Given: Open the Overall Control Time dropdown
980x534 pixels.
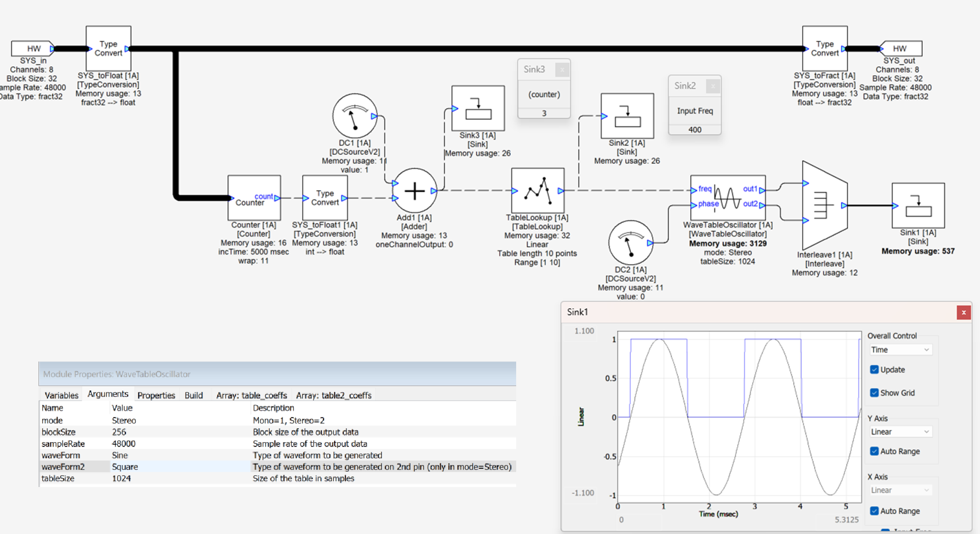Looking at the screenshot, I should coord(900,350).
